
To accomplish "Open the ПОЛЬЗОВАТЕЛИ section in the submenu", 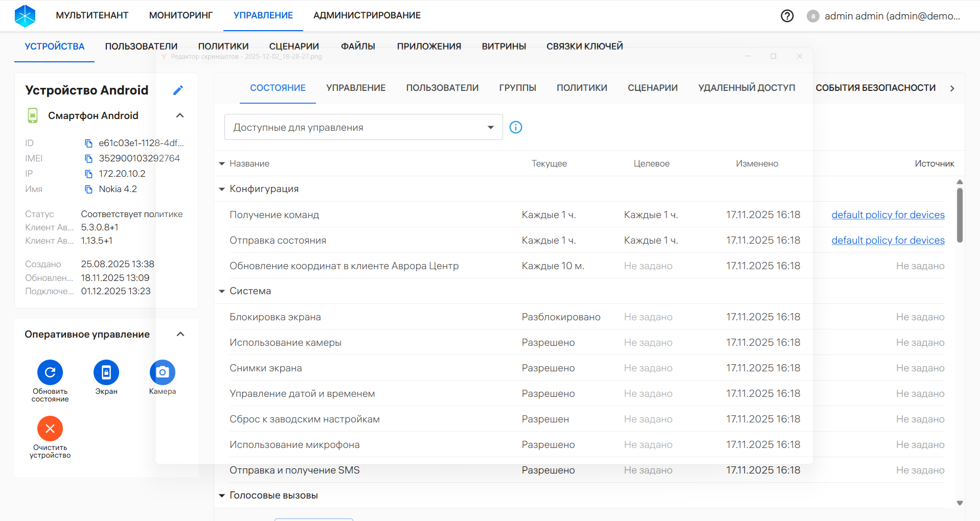I will [141, 46].
